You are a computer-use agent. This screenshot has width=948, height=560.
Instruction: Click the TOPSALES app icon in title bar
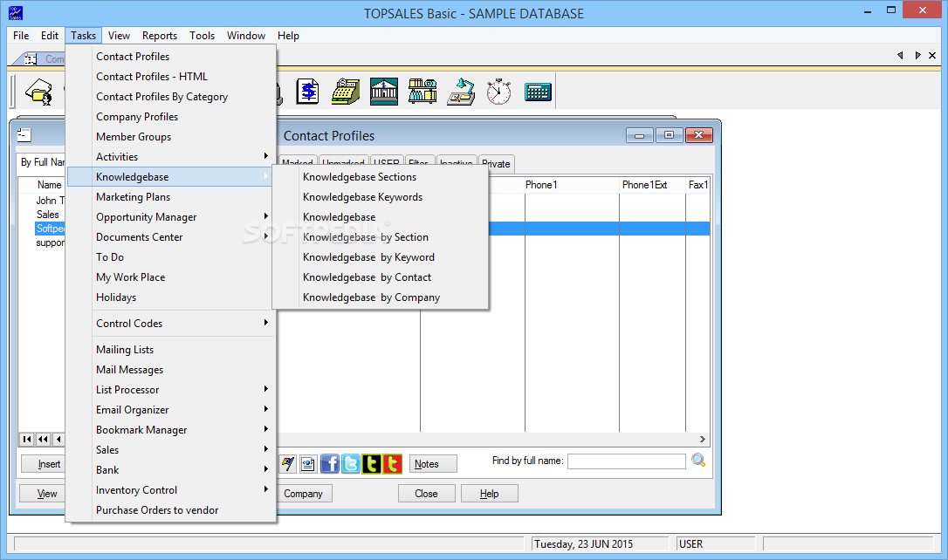pos(15,13)
